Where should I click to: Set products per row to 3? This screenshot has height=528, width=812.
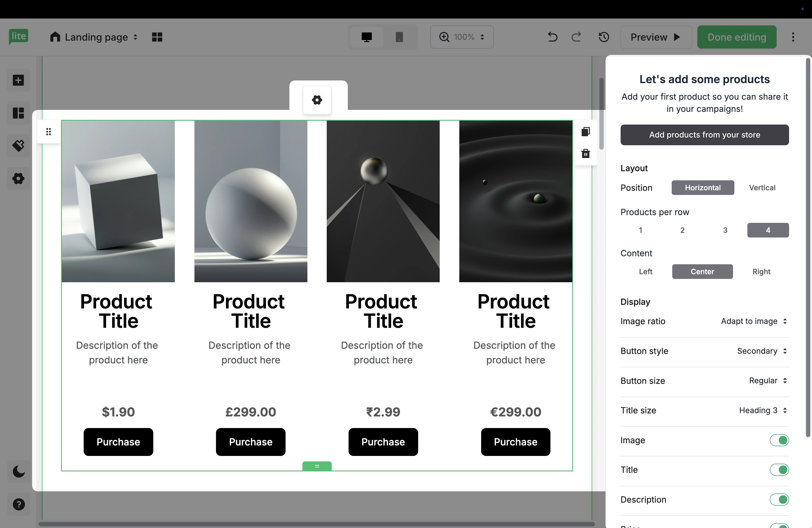coord(725,230)
